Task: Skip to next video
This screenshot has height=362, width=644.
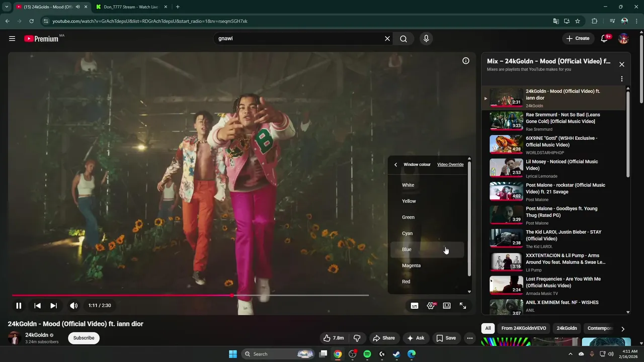Action: pyautogui.click(x=53, y=306)
